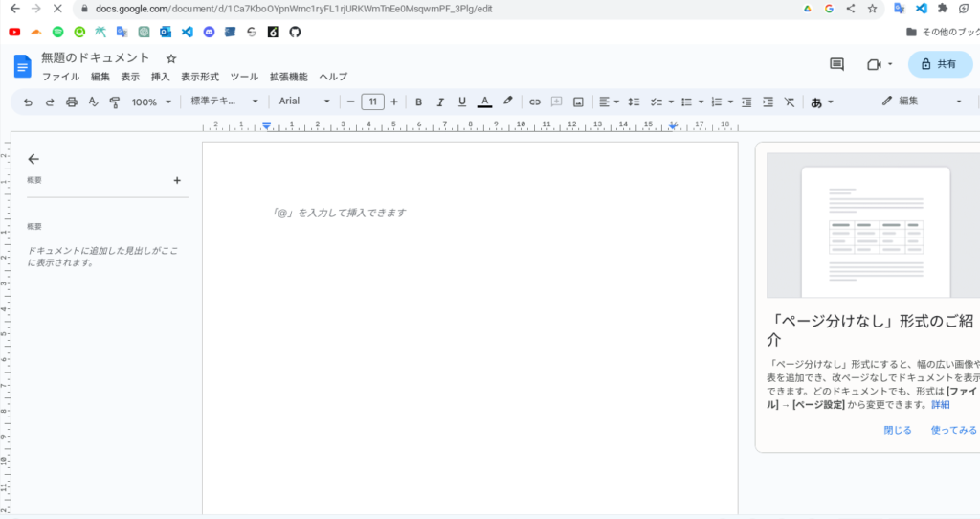Click the undo arrow icon

click(28, 102)
